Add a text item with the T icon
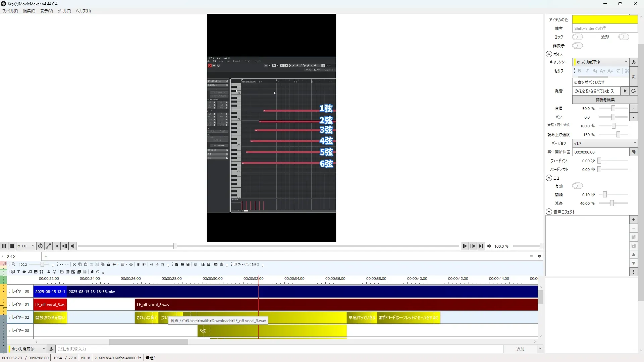The height and width of the screenshot is (362, 644). coord(18,272)
